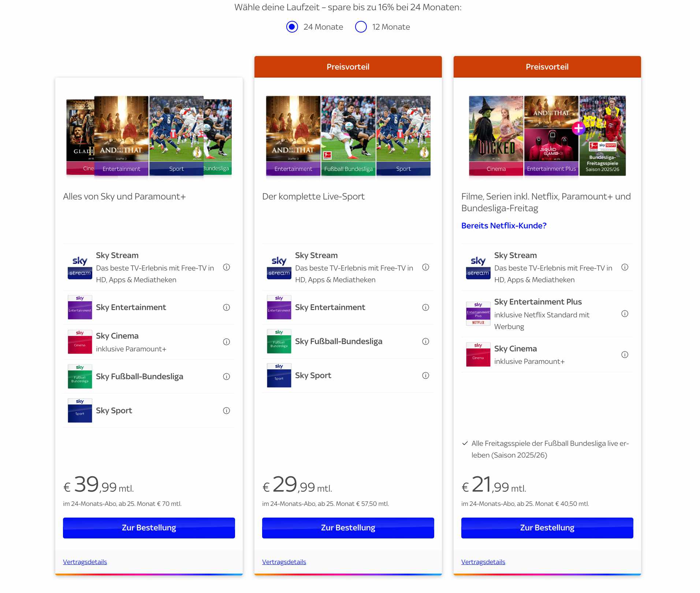Image resolution: width=700 pixels, height=593 pixels.
Task: Click info icon for Sky Entertainment in €29,99 package
Action: coord(425,307)
